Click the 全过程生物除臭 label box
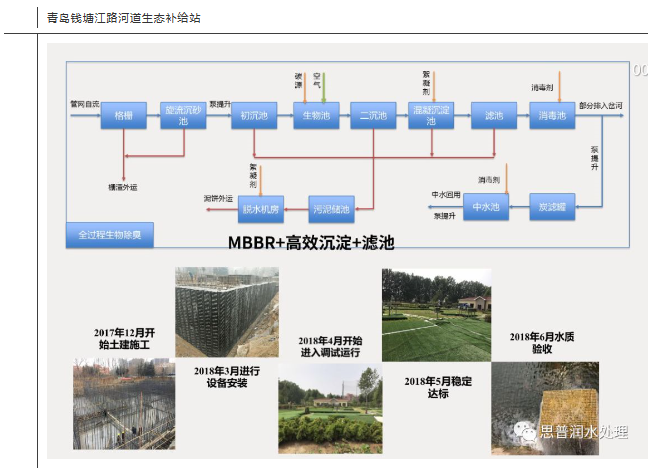This screenshot has height=472, width=652. pyautogui.click(x=110, y=235)
